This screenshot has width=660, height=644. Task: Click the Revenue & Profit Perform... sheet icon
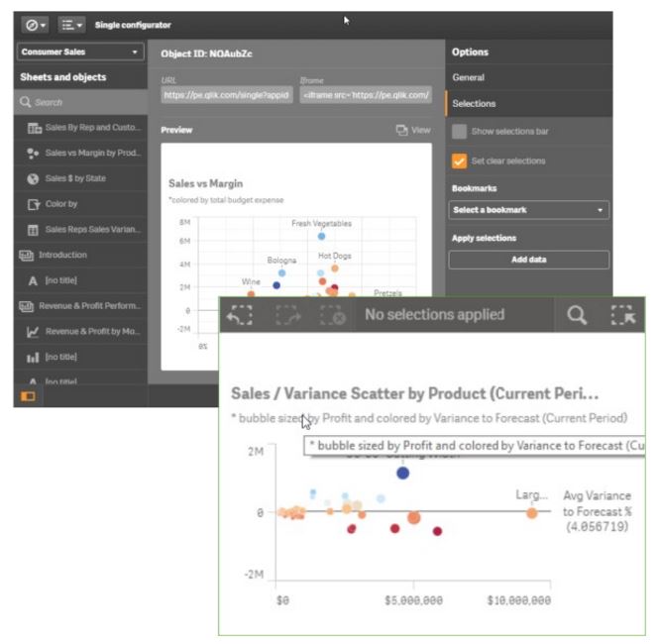(26, 306)
